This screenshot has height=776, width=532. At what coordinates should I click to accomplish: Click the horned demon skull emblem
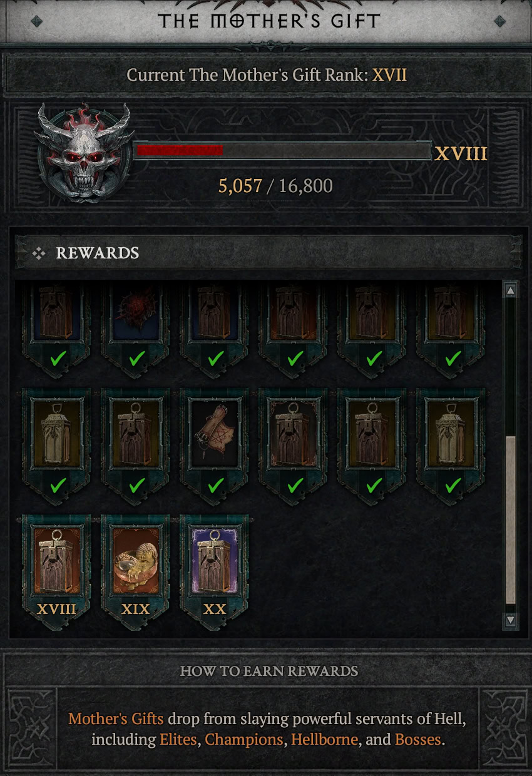click(83, 152)
